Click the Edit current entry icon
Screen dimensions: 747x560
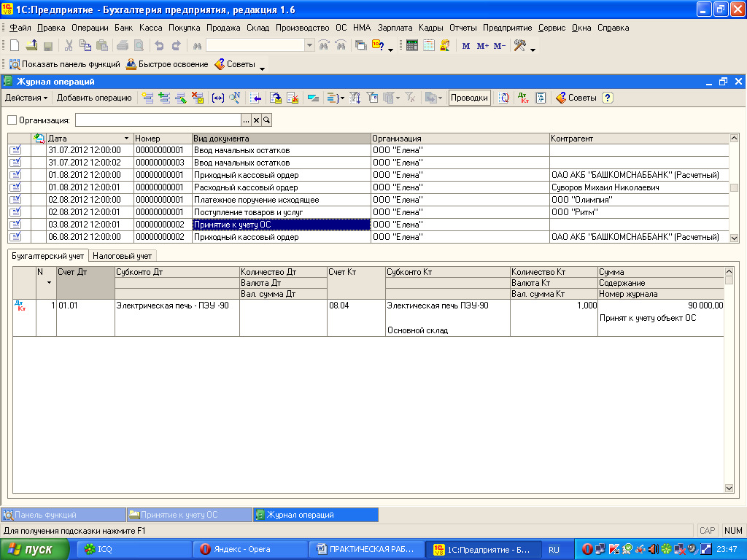point(181,98)
